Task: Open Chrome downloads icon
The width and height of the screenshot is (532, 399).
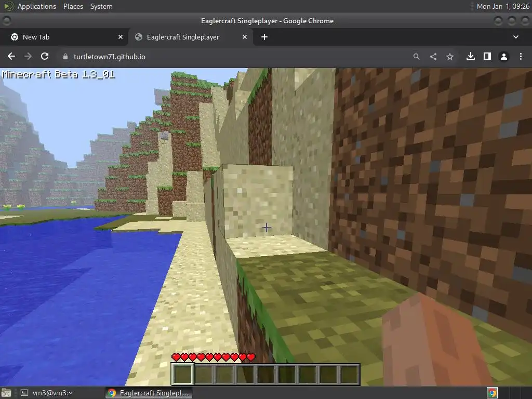Action: (471, 56)
